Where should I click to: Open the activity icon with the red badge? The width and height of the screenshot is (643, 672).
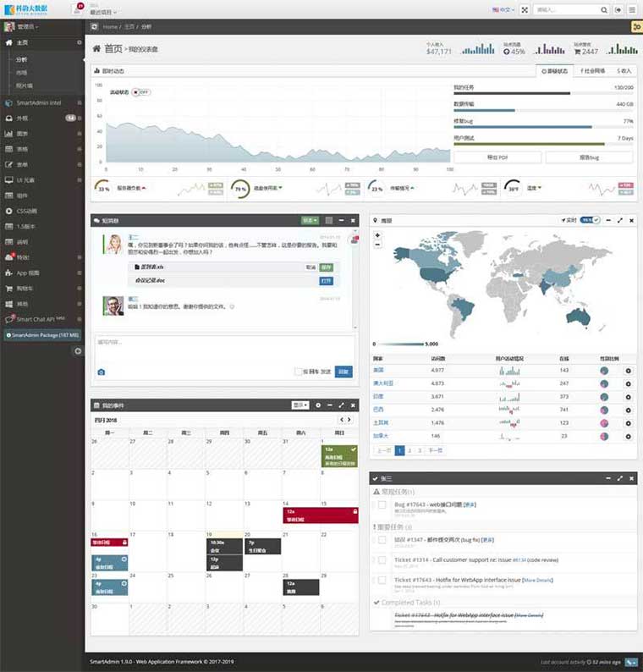coord(78,9)
